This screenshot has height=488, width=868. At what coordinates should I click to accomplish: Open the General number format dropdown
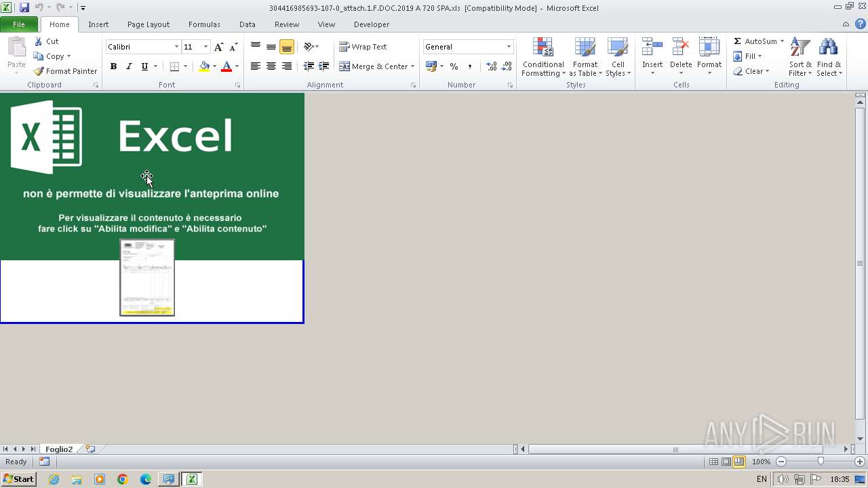(509, 47)
